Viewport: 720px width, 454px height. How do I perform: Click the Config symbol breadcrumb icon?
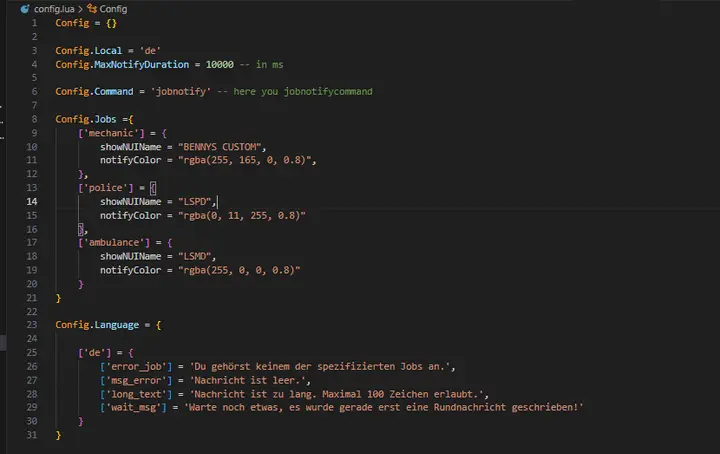(92, 8)
